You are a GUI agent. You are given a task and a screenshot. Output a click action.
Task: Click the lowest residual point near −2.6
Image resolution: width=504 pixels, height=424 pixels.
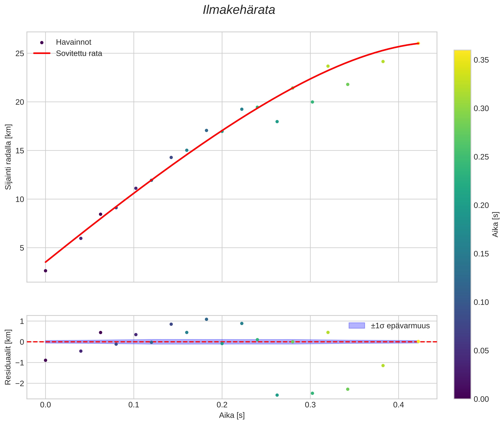click(x=277, y=395)
